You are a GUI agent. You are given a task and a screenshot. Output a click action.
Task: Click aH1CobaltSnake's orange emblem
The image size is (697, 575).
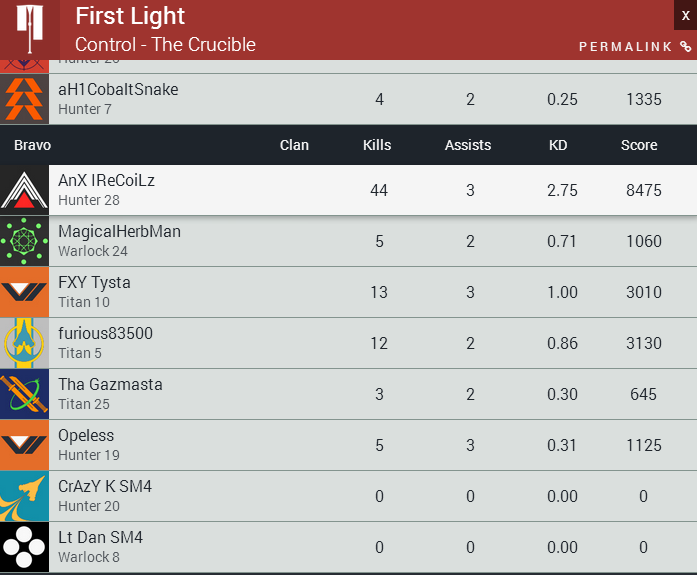pos(24,99)
